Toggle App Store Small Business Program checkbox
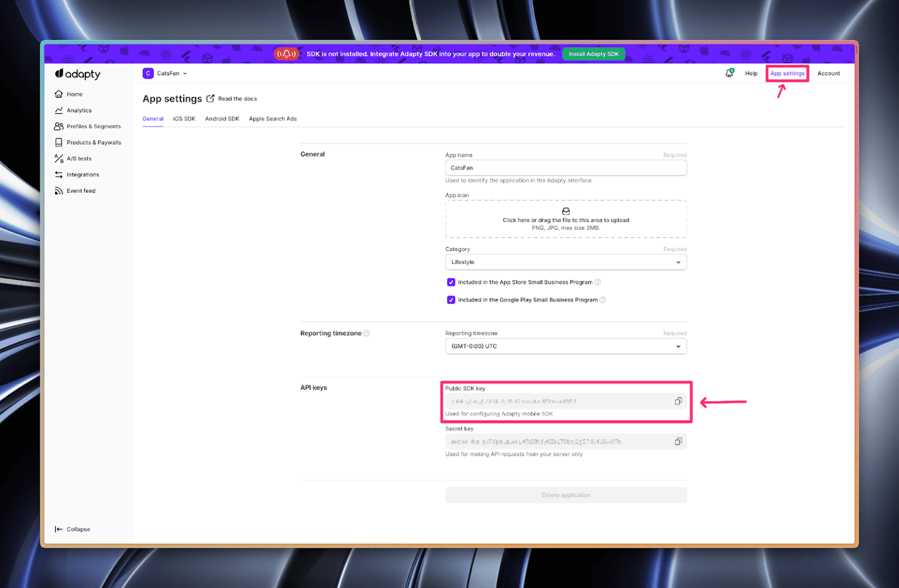The width and height of the screenshot is (899, 588). tap(451, 282)
